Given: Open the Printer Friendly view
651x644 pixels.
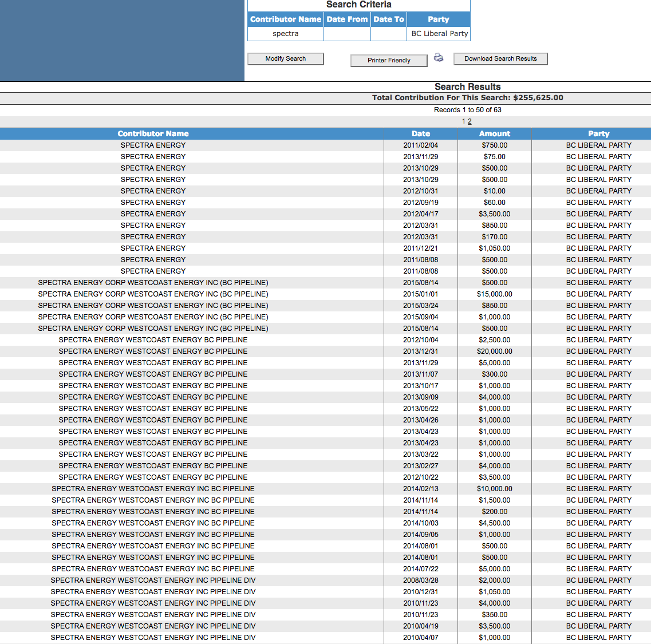Looking at the screenshot, I should (x=389, y=60).
